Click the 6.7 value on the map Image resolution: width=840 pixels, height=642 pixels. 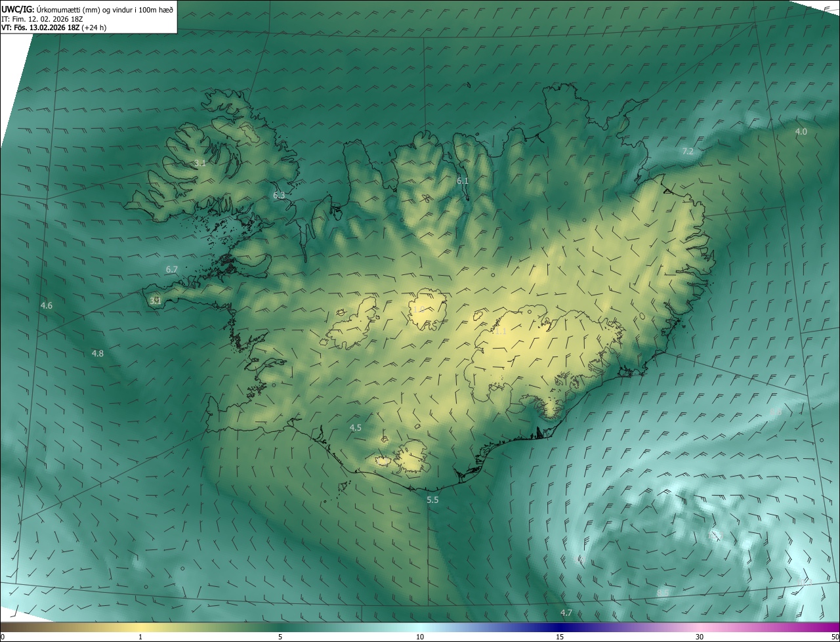tap(172, 269)
